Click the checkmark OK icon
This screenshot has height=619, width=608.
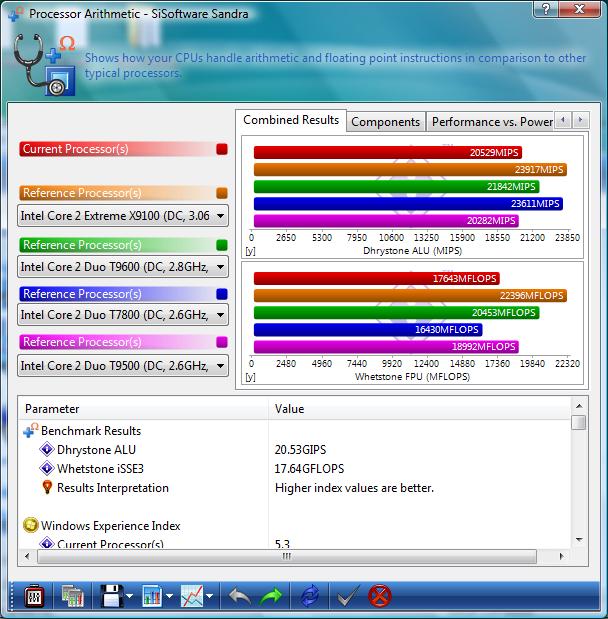348,596
